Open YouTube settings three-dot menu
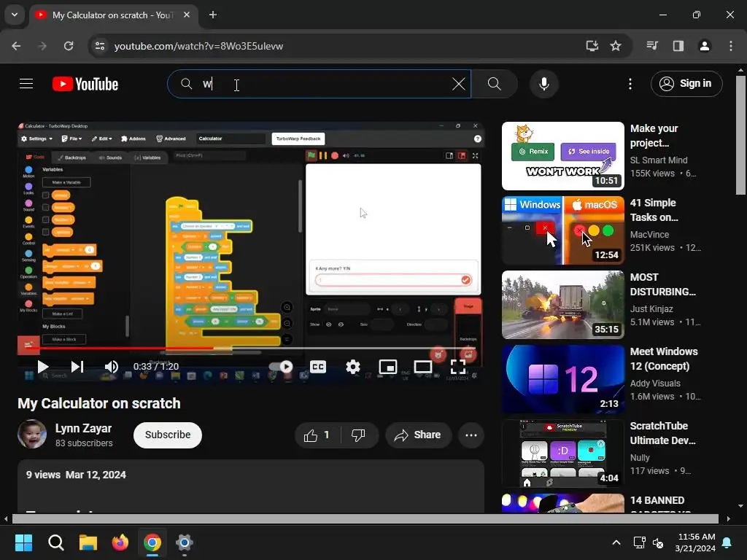Image resolution: width=747 pixels, height=560 pixels. 630,85
